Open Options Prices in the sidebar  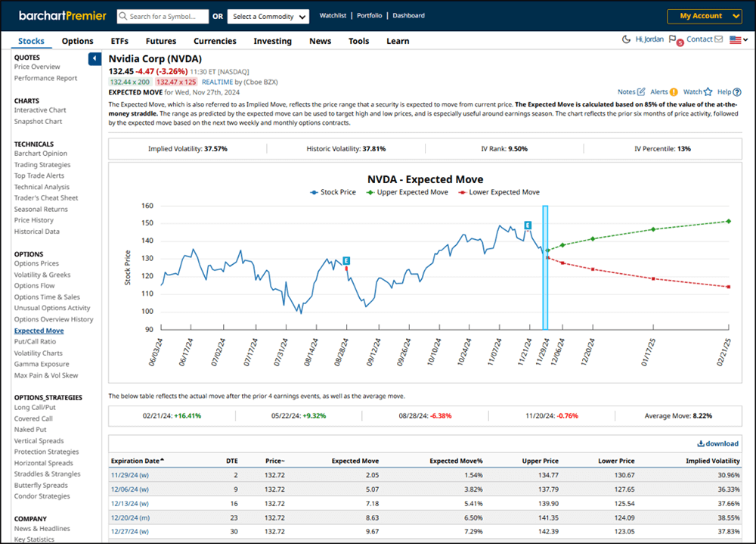36,263
